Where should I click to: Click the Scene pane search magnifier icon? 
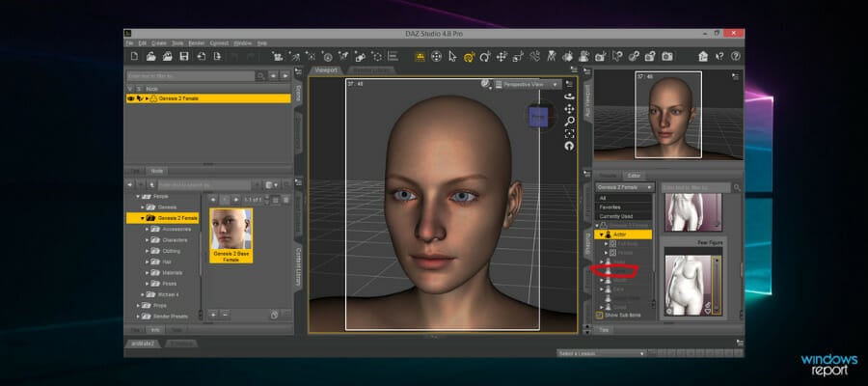260,76
